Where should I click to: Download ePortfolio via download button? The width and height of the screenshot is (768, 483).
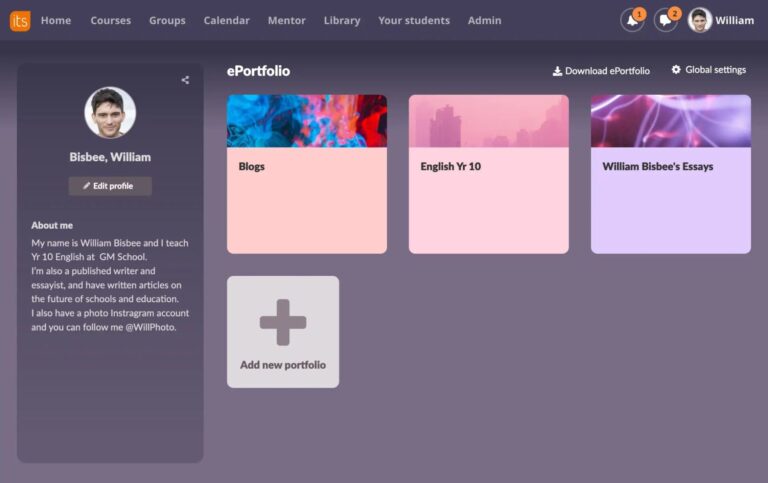click(601, 71)
